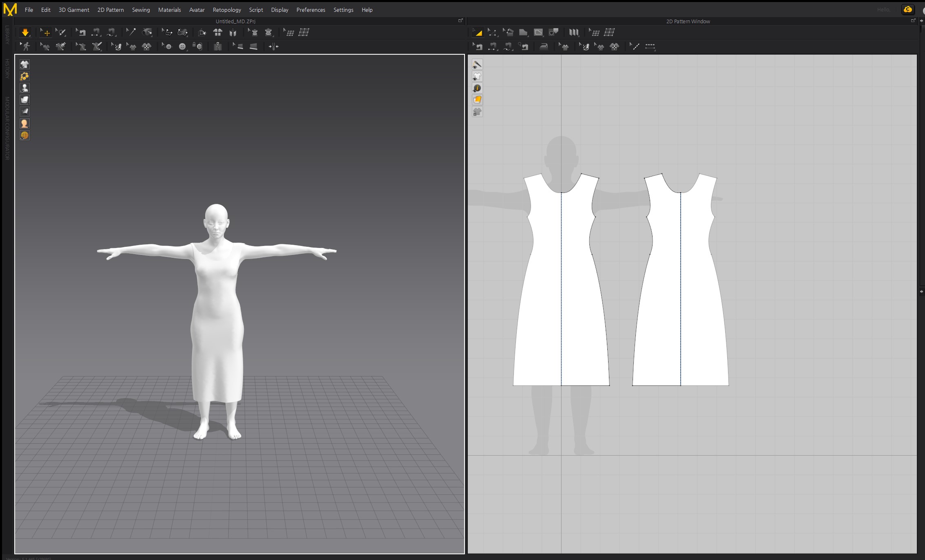The height and width of the screenshot is (560, 925).
Task: Pick the Internal Polygon/Line tool
Action: click(x=538, y=32)
